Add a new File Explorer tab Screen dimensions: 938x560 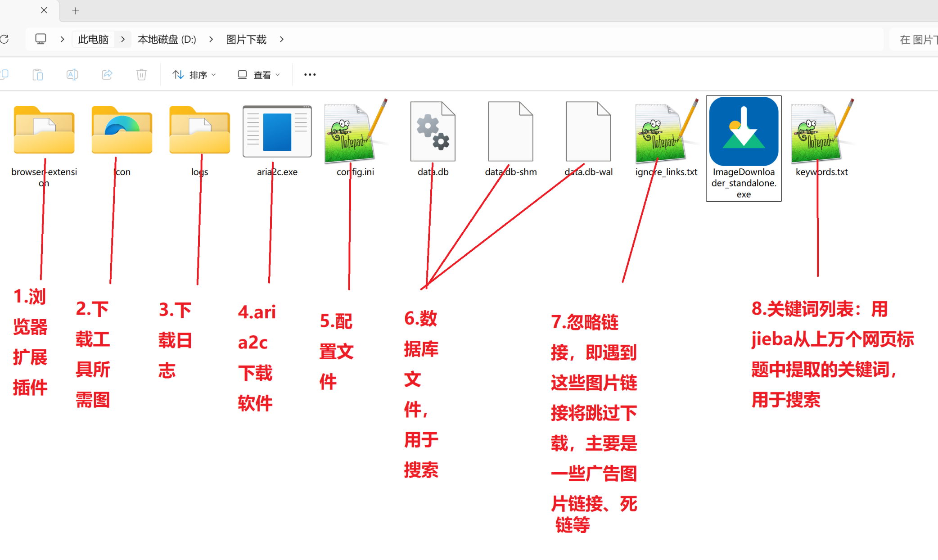(x=76, y=11)
